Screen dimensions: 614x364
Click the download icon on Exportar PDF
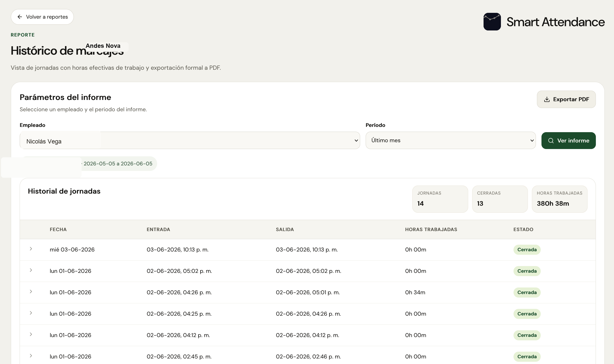click(547, 99)
